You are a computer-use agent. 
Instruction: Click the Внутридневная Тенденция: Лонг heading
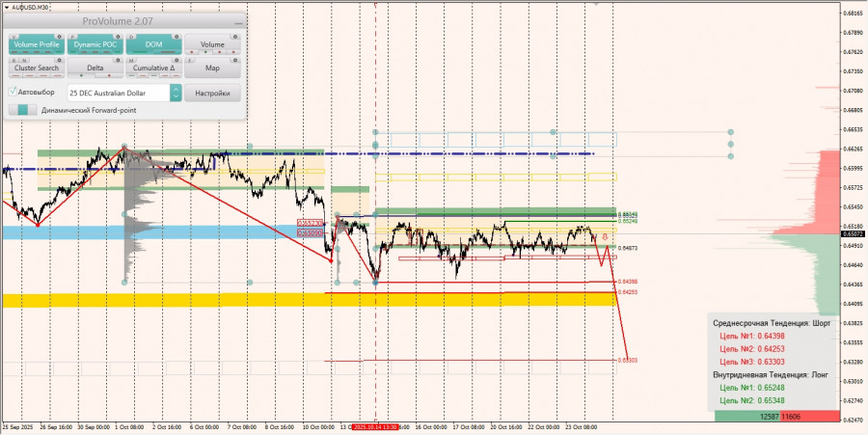click(771, 374)
